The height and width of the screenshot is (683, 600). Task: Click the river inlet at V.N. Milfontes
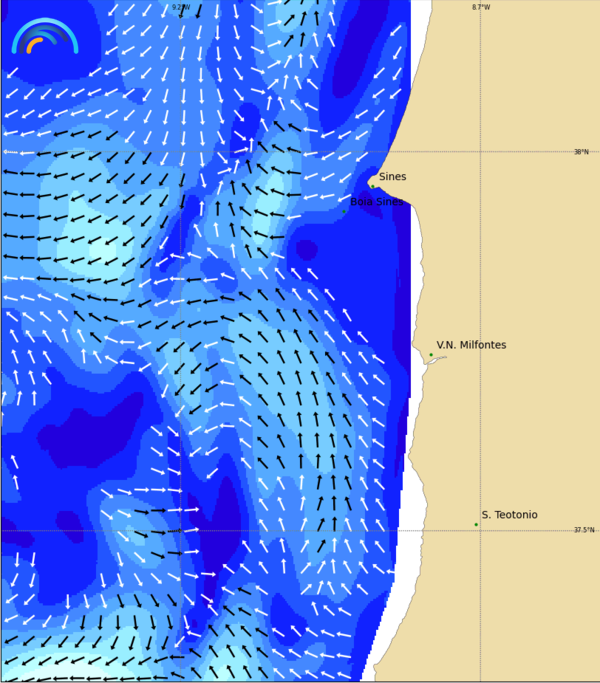434,361
